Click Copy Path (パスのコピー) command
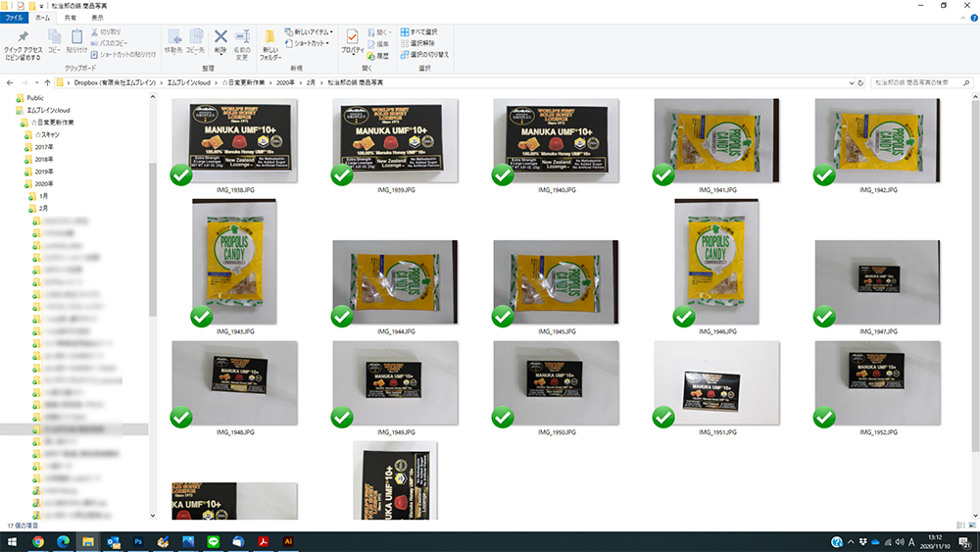The image size is (980, 552). (x=109, y=43)
